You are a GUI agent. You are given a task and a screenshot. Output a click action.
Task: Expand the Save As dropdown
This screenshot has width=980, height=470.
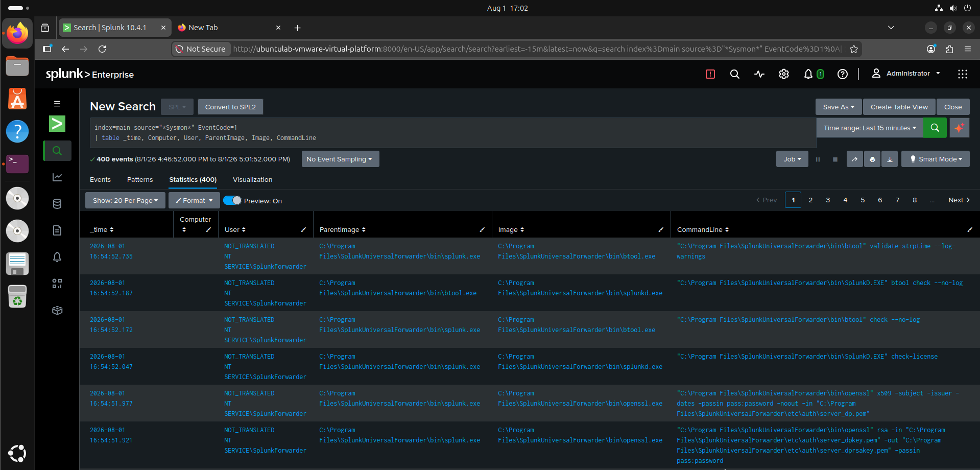click(x=839, y=107)
